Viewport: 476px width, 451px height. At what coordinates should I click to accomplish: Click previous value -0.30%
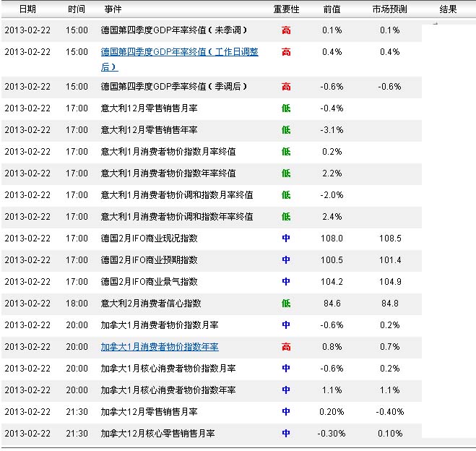(x=332, y=434)
